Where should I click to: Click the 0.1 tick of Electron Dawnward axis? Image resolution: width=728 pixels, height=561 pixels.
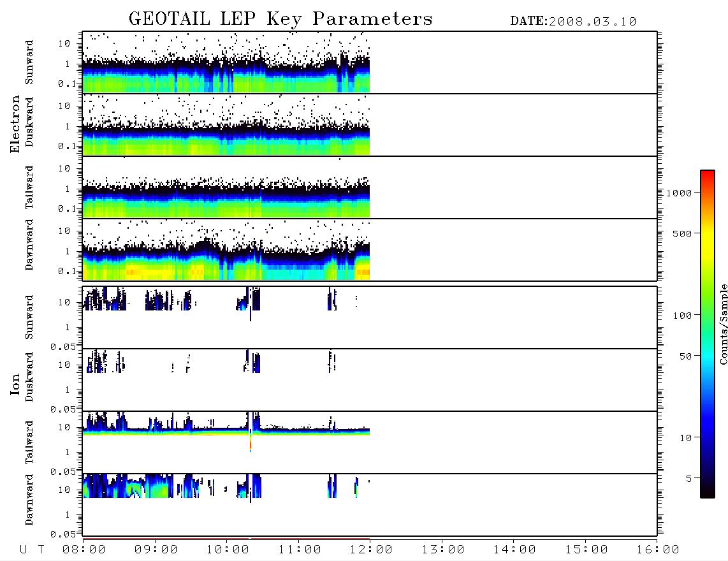(67, 271)
